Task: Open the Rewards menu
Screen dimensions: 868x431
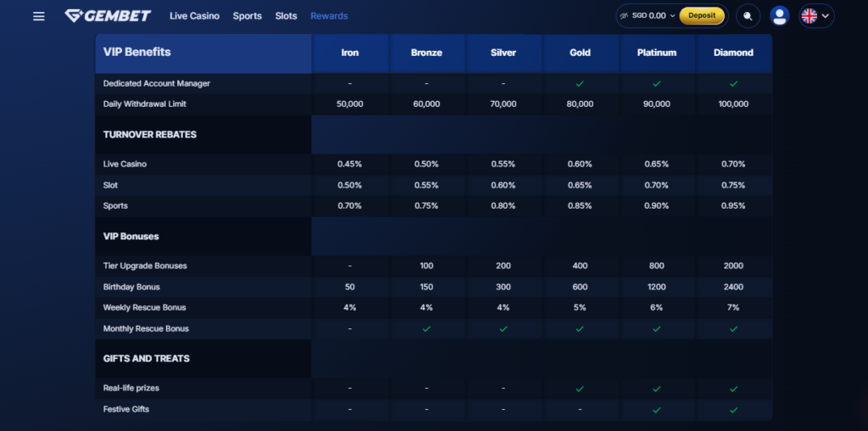Action: pyautogui.click(x=329, y=16)
